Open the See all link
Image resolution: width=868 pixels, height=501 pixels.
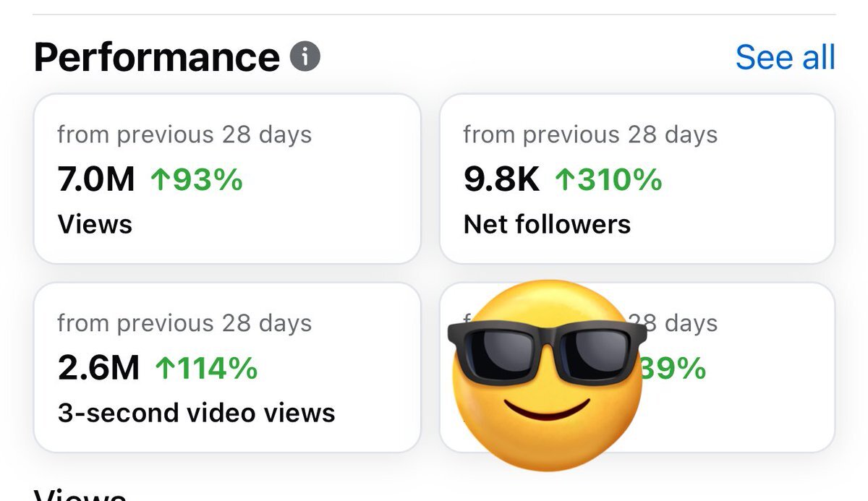[785, 57]
